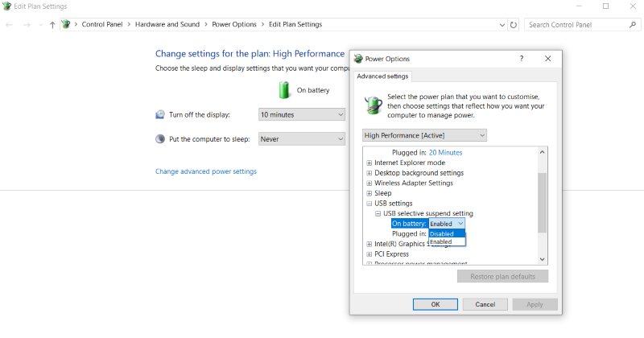
Task: Click the Power Options title bar icon
Action: point(358,59)
